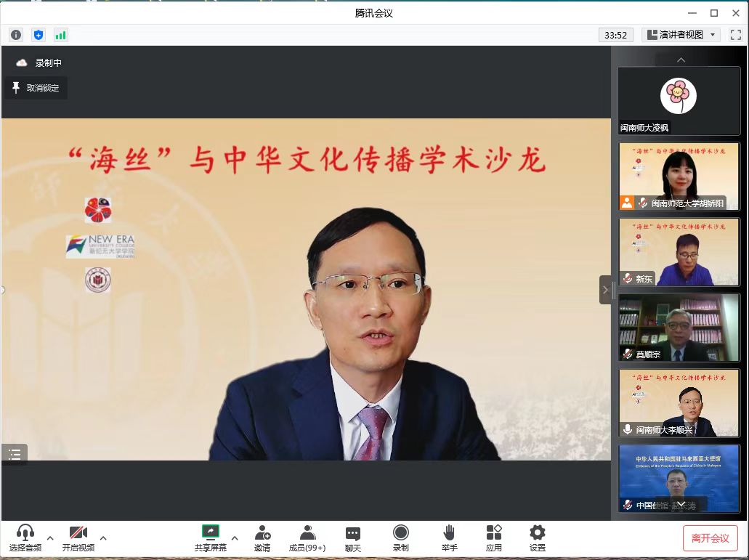Expand the arrow next to Select Audio
The width and height of the screenshot is (749, 560).
pyautogui.click(x=50, y=538)
